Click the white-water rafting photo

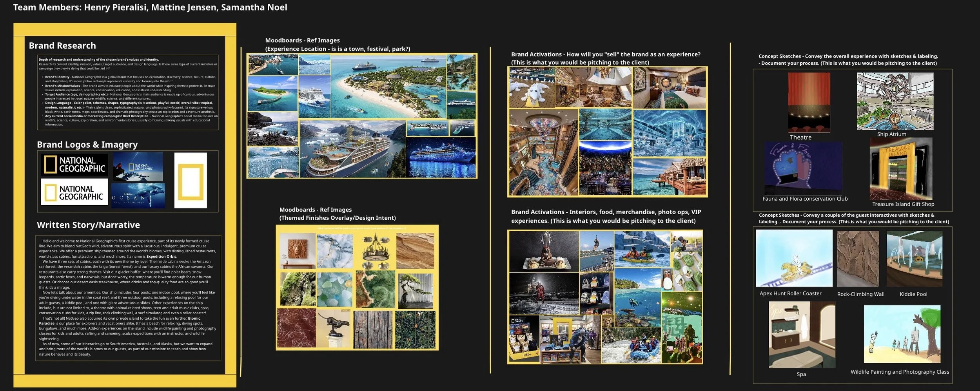631,345
